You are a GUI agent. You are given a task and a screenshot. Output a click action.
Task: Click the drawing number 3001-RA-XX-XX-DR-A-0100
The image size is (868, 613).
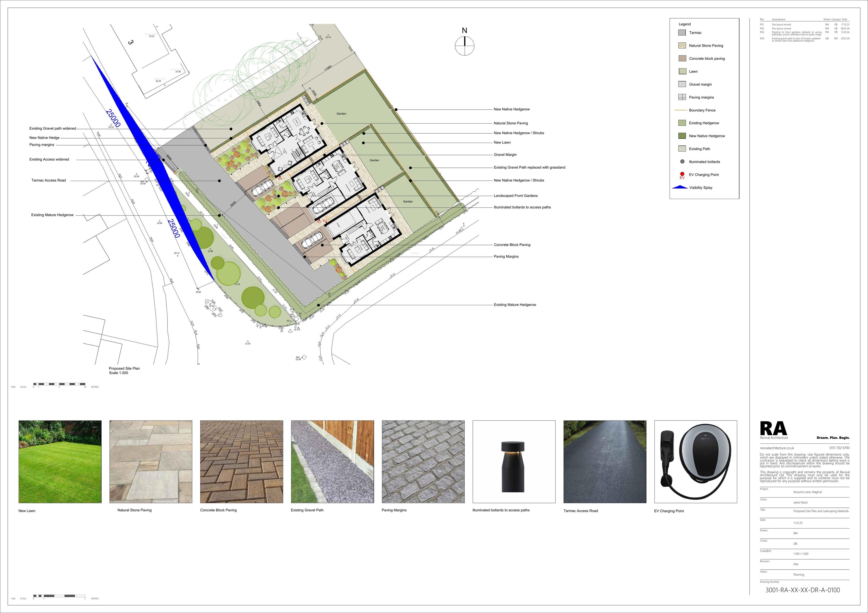[x=802, y=590]
